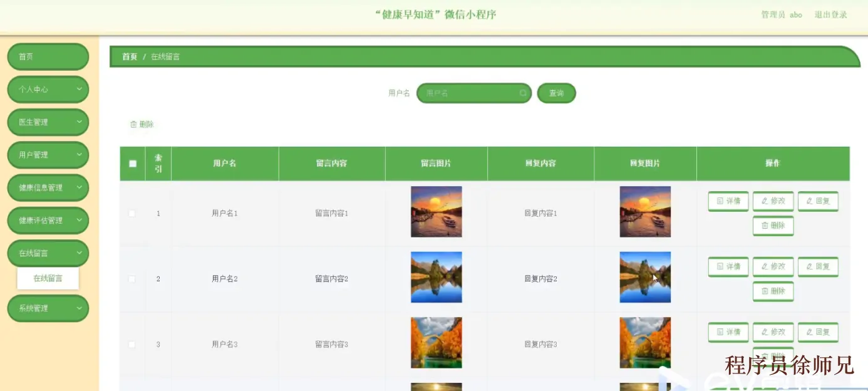868x391 pixels.
Task: Click 删除 for 用户名1 row
Action: pos(773,226)
